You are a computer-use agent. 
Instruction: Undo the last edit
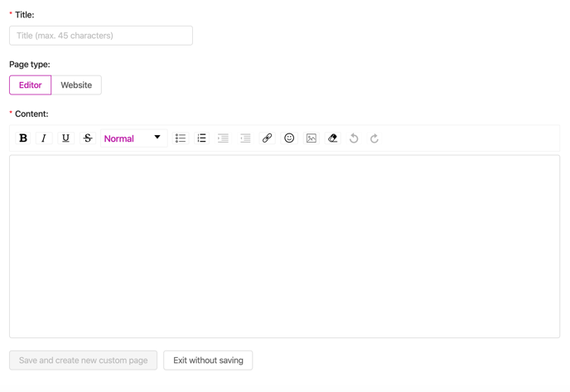click(x=354, y=138)
